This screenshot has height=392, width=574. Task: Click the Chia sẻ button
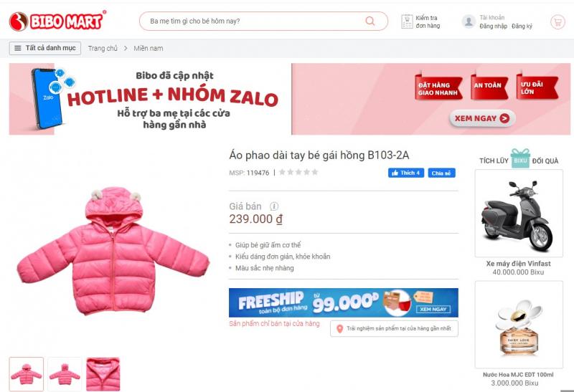coord(442,173)
